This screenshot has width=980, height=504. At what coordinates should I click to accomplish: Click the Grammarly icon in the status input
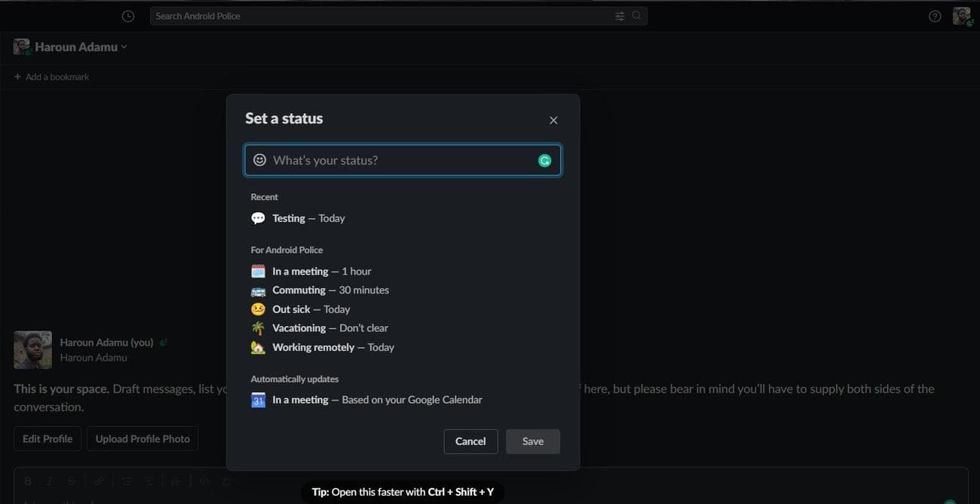coord(544,159)
